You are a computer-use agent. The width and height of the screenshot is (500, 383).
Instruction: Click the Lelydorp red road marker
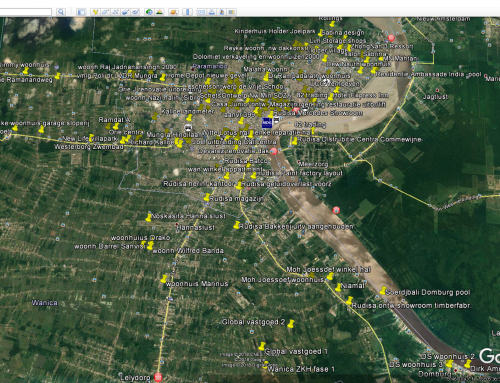(x=158, y=377)
